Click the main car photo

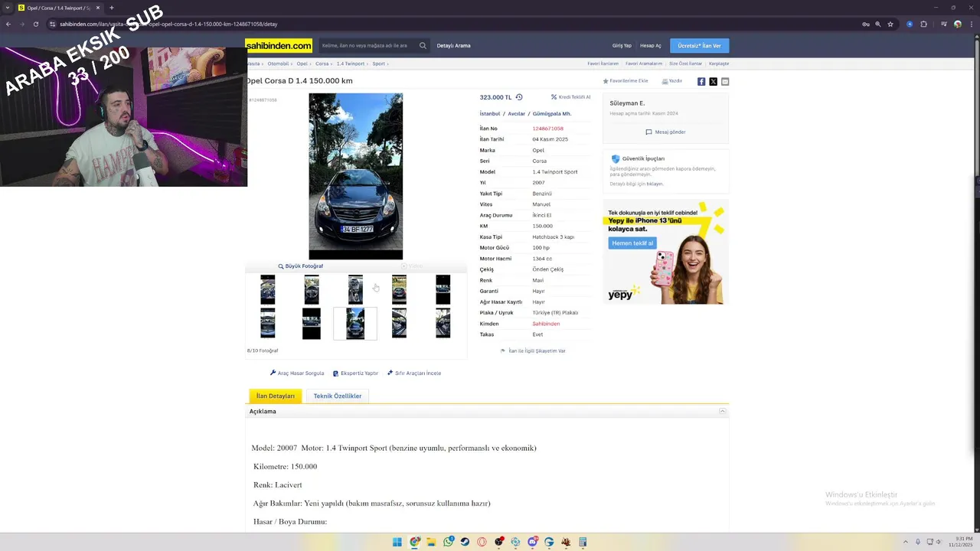355,176
